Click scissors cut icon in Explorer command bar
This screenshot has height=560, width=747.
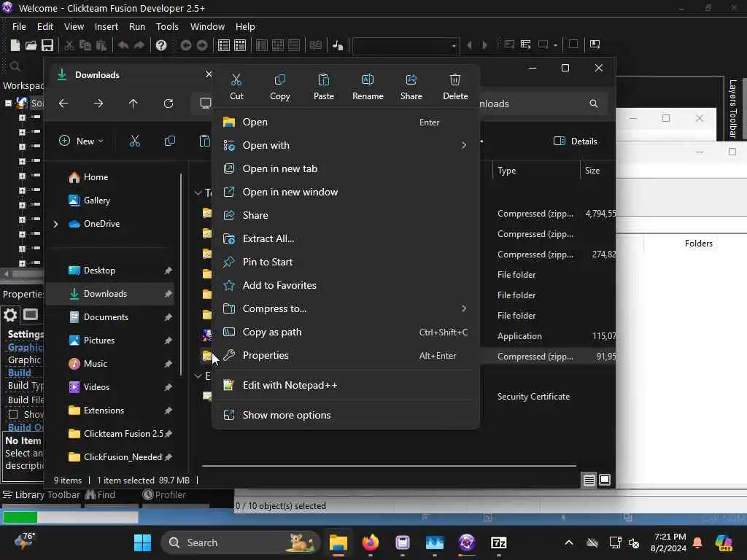pos(135,141)
